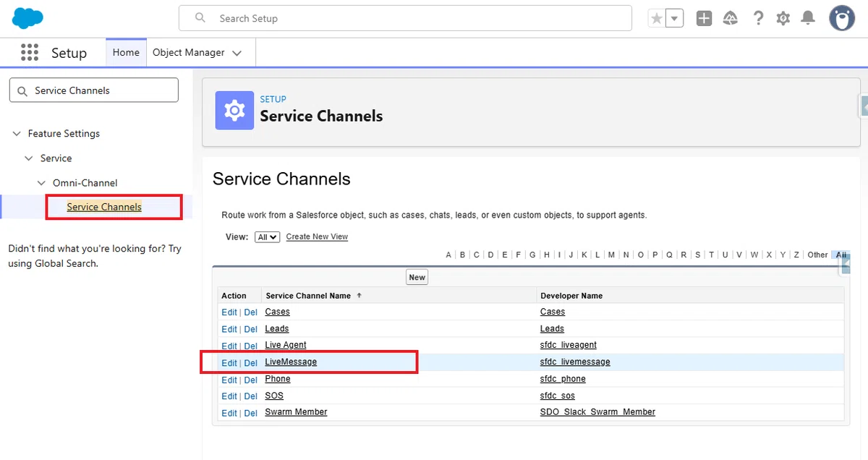Open the help question mark icon
The image size is (868, 460).
point(758,19)
